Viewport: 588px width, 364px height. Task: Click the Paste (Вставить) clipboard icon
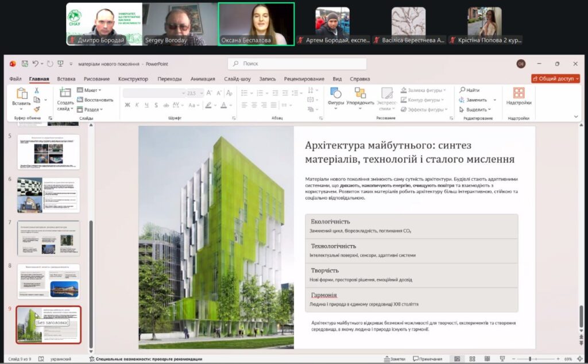coord(21,95)
